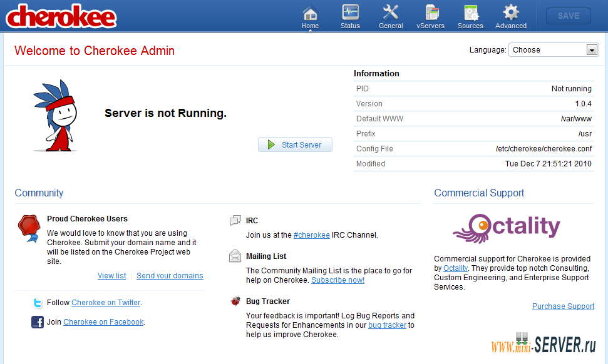Follow the Cherokee on Twitter link
608x364 pixels.
click(106, 303)
